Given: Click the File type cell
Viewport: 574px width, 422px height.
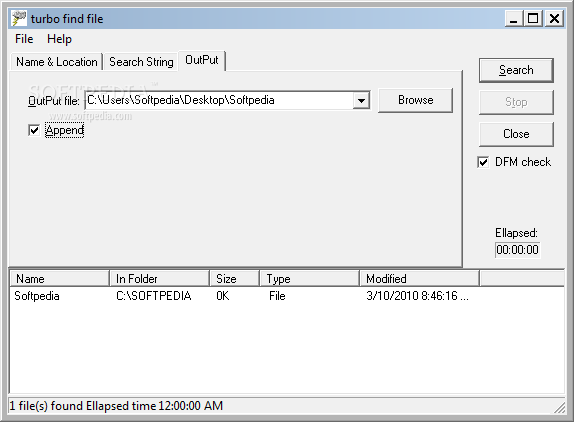Looking at the screenshot, I should [277, 296].
